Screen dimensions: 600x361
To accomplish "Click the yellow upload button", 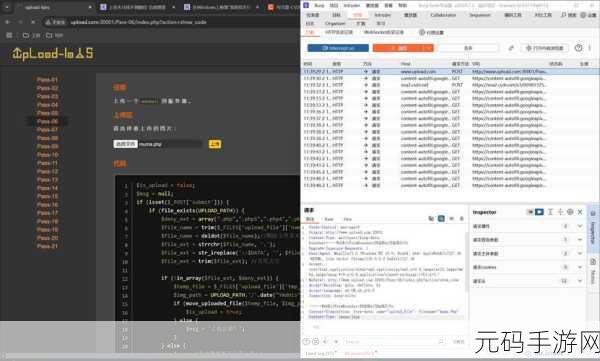I will (215, 144).
